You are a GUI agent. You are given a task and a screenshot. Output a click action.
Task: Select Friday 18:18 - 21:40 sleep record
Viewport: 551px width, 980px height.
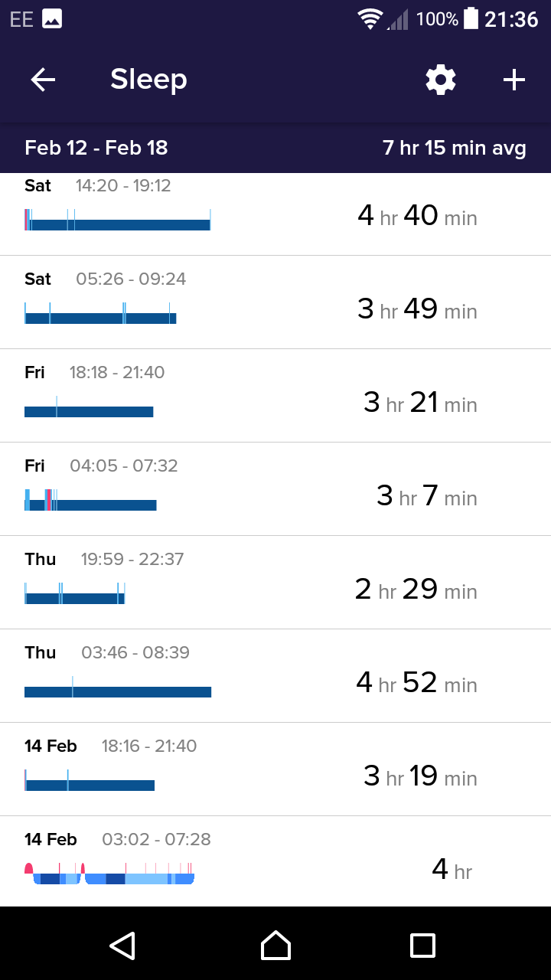(x=275, y=396)
